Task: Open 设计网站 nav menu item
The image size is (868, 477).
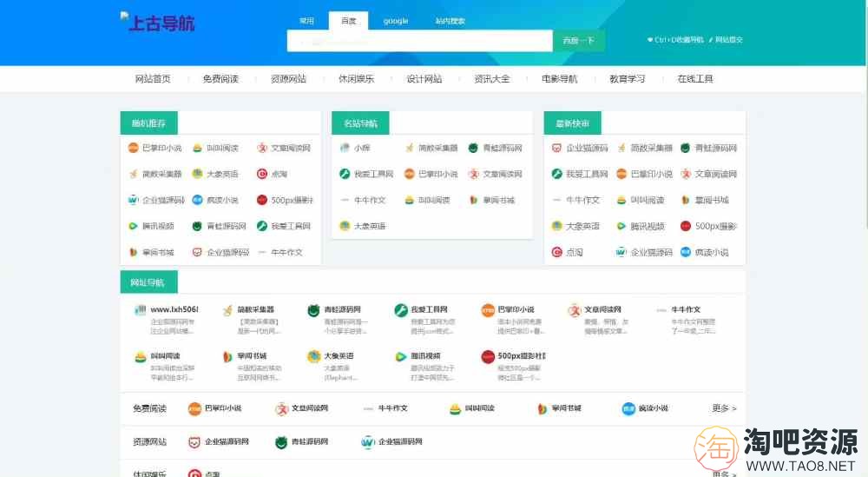Action: coord(424,79)
